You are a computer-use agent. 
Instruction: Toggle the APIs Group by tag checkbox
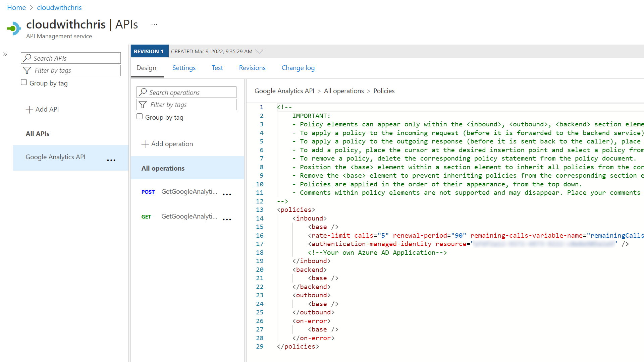pos(24,82)
